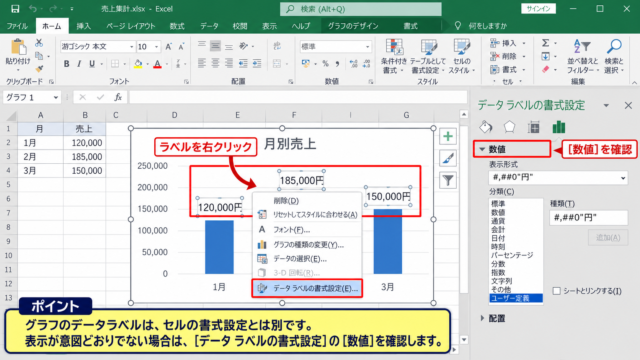
Task: Click the 種類 format code field
Action: click(x=588, y=218)
